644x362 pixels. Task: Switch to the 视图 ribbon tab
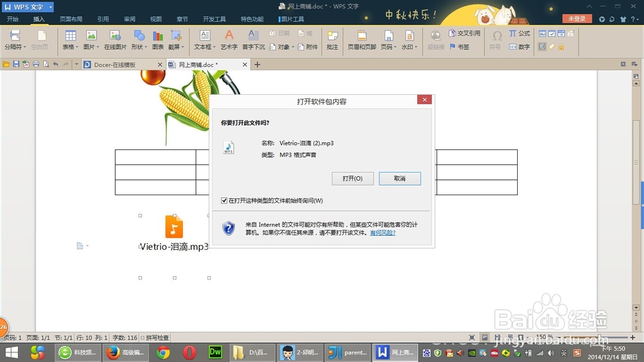coord(156,19)
